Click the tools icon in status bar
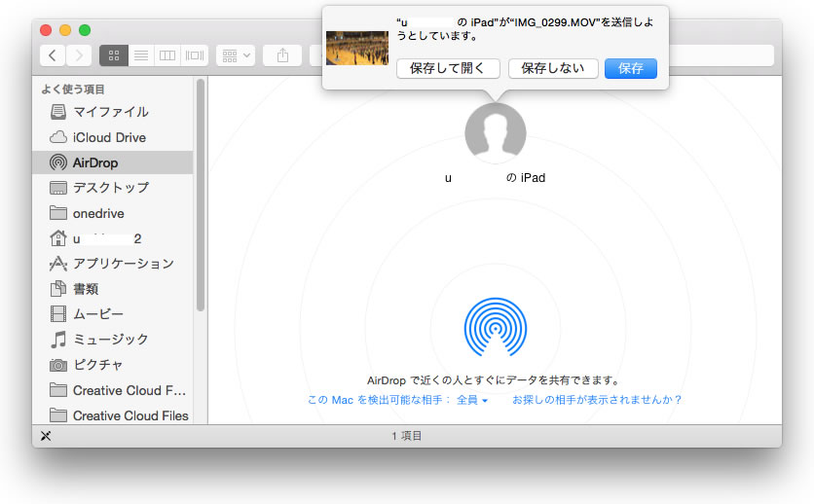This screenshot has width=814, height=504. click(46, 436)
